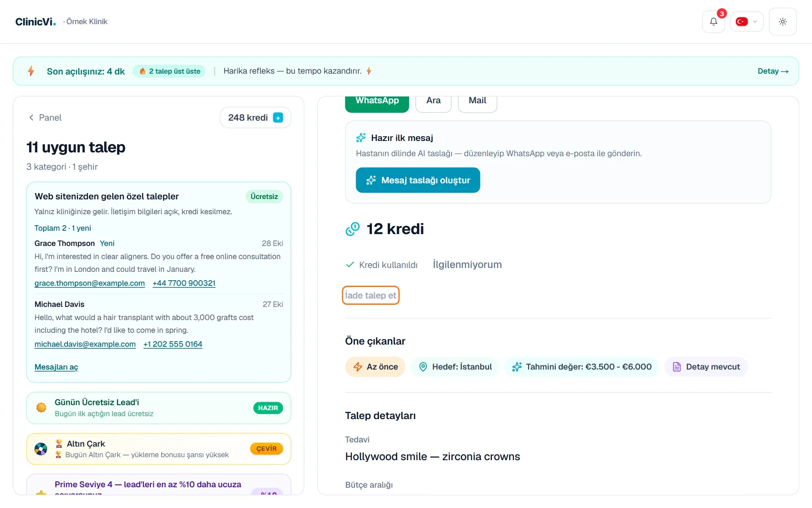Screen dimensions: 812x508
Task: Call +44 7700 900321
Action: (184, 283)
